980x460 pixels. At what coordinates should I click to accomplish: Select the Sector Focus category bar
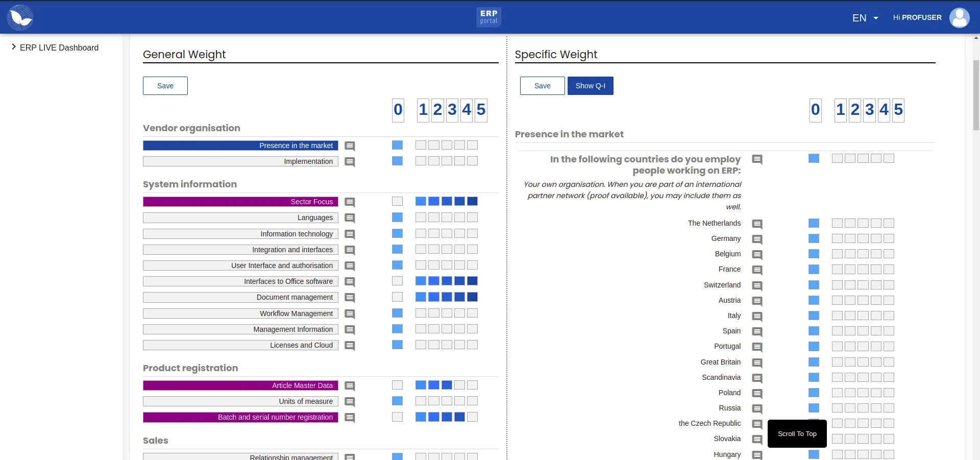coord(240,202)
